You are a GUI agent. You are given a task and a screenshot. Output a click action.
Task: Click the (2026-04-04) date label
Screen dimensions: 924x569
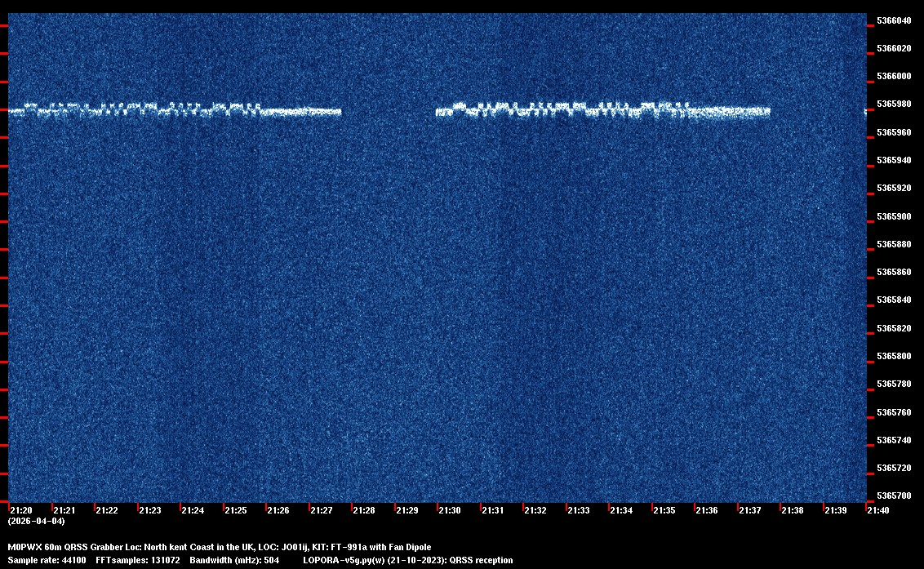[37, 521]
